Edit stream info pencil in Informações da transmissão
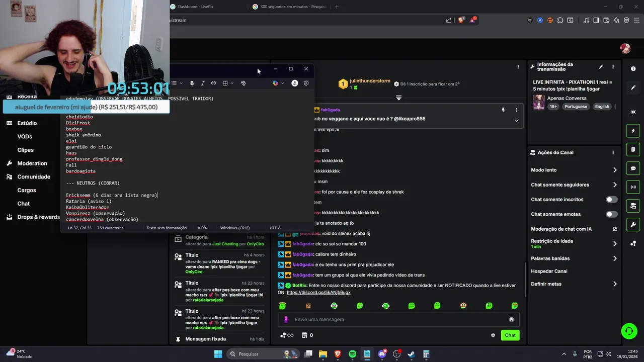 pos(601,67)
